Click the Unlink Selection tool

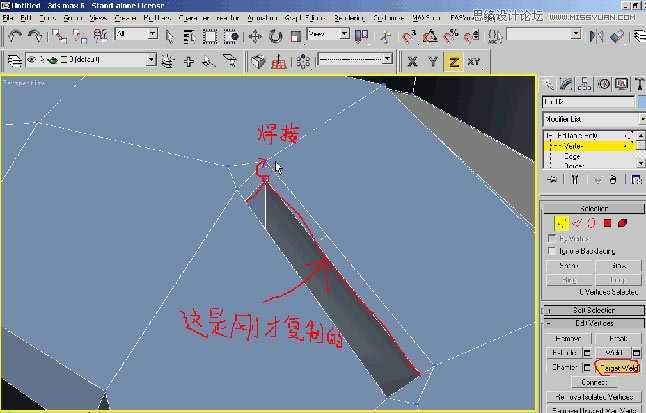click(x=80, y=36)
